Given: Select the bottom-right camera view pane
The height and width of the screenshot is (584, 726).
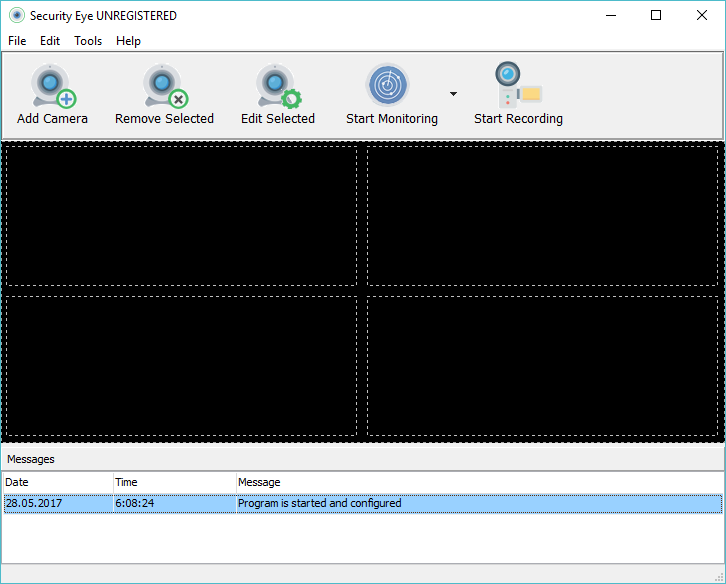Looking at the screenshot, I should (x=543, y=365).
